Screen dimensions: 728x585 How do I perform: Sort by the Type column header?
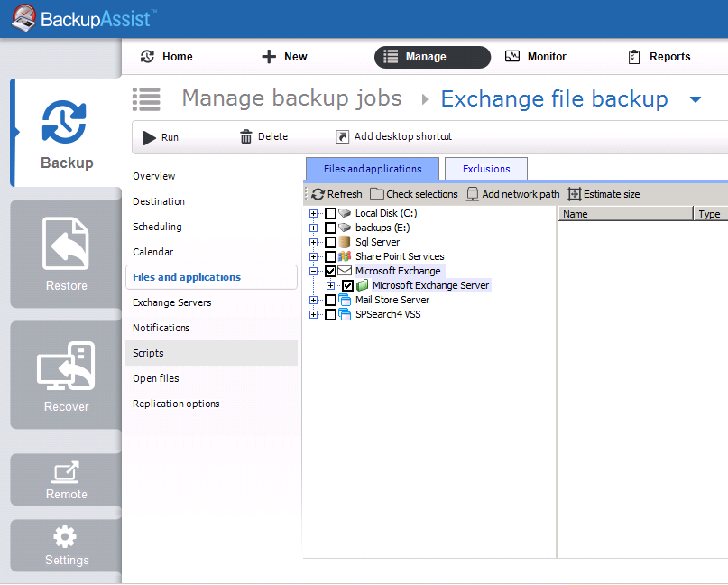click(x=710, y=214)
